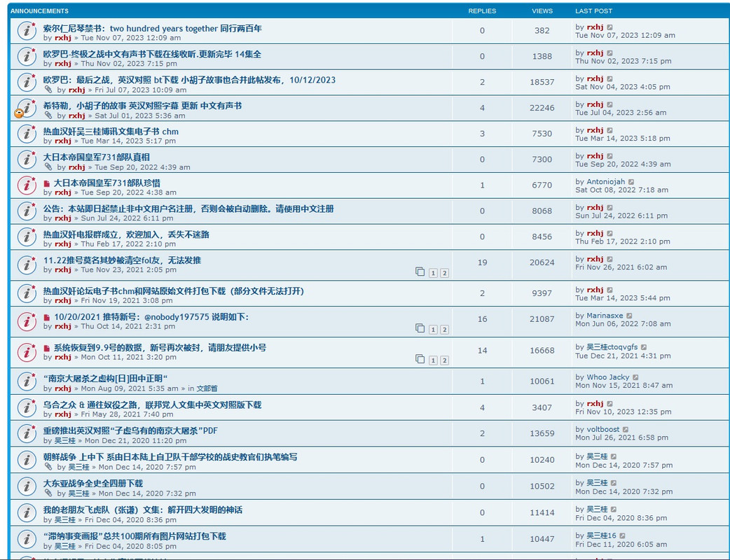Click the 'LAST POST' column header
The height and width of the screenshot is (560, 730).
(593, 10)
